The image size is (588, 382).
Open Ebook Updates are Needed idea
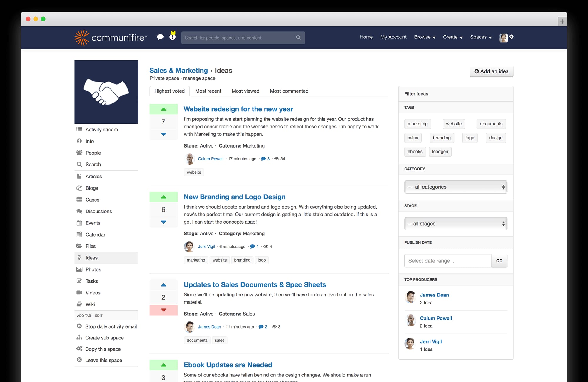tap(228, 365)
